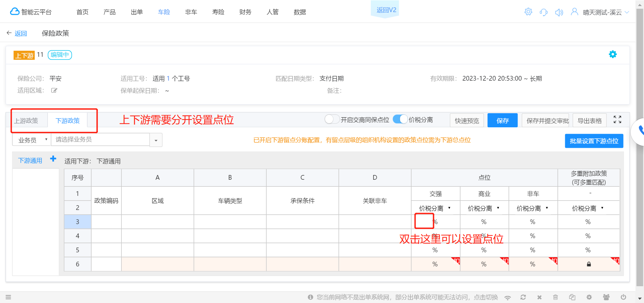This screenshot has height=303, width=644.
Task: Open the hamburger menu at the bottom left
Action: click(8, 297)
